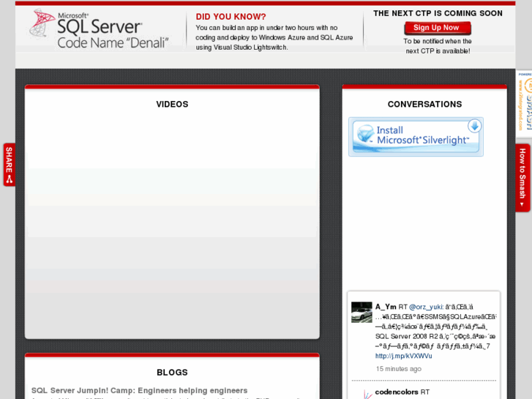Open the @orz_yuki mention link
Image resolution: width=532 pixels, height=399 pixels.
click(426, 307)
